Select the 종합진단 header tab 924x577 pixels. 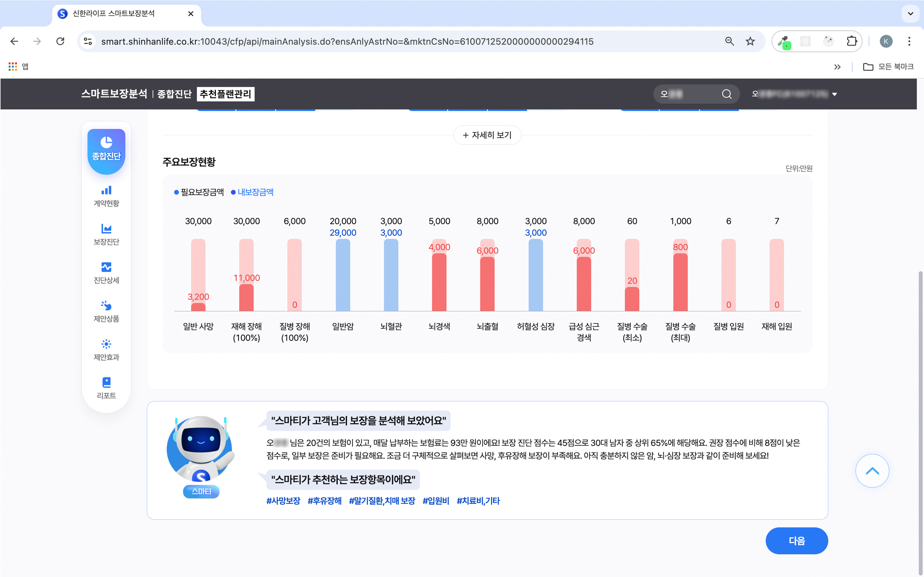(174, 94)
